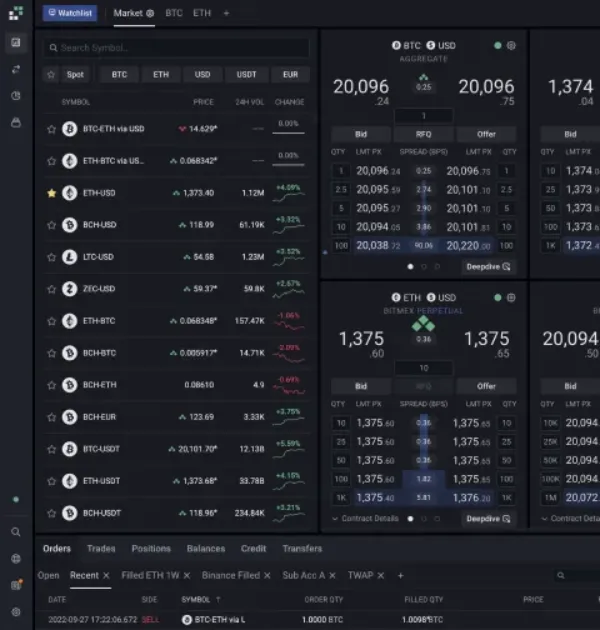Add a new tab with plus icon

point(226,13)
